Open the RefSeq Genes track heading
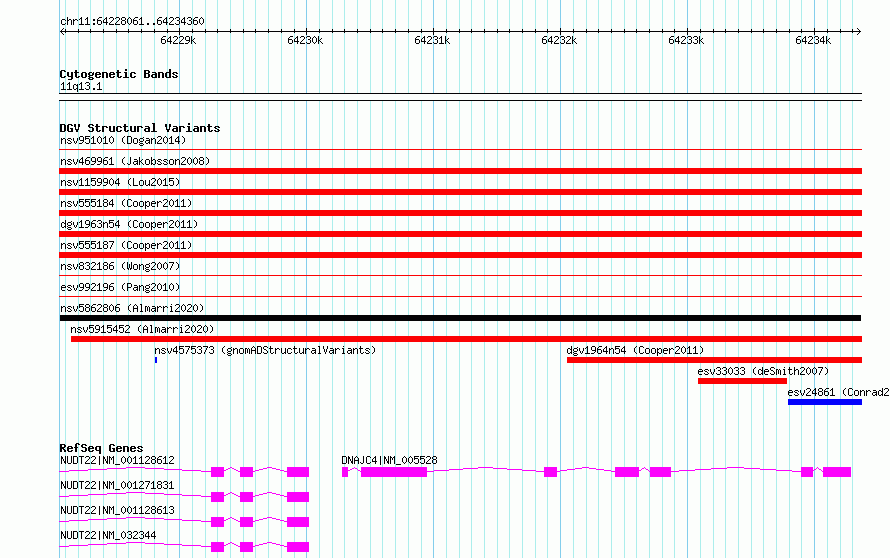This screenshot has height=558, width=890. 101,448
